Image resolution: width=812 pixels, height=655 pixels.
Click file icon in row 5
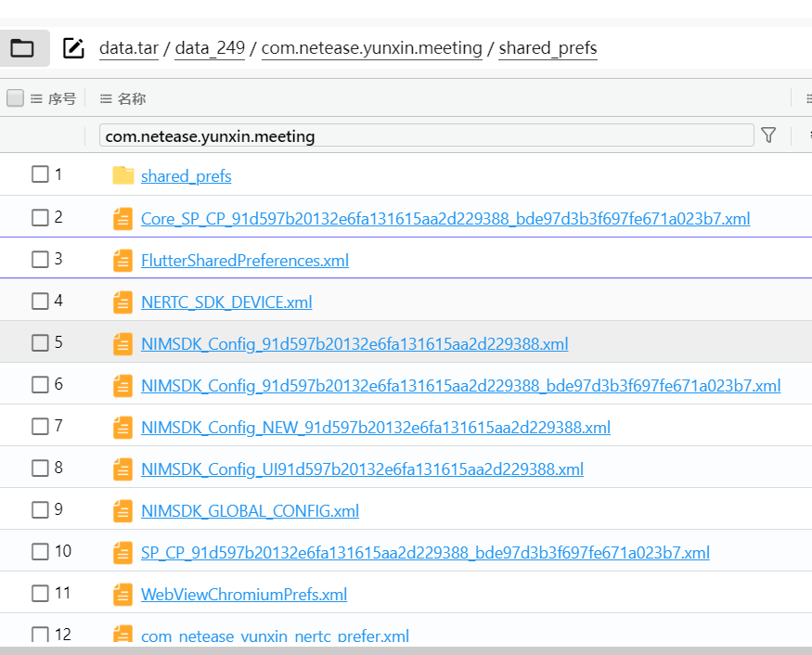pyautogui.click(x=122, y=344)
